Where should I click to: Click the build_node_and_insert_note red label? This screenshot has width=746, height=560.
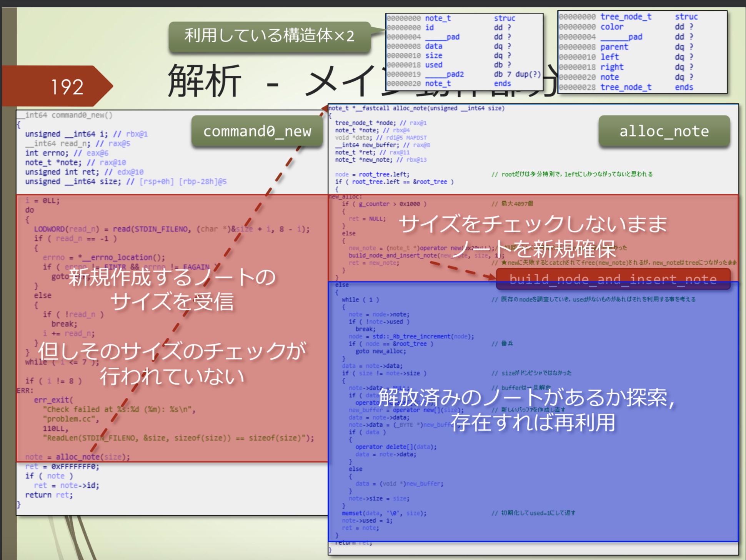[x=613, y=279]
